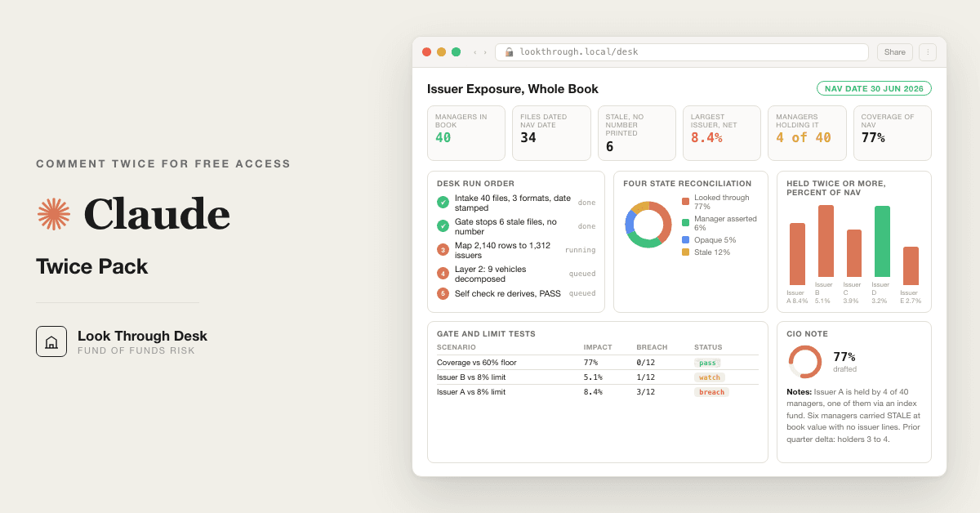Viewport: 980px width, 513px height.
Task: Click the Looked through 77% legend swatch
Action: pos(685,202)
